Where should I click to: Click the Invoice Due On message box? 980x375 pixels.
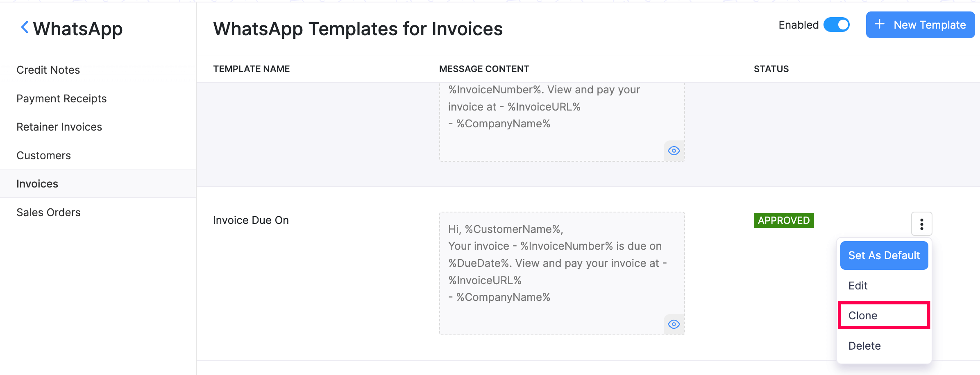point(557,270)
